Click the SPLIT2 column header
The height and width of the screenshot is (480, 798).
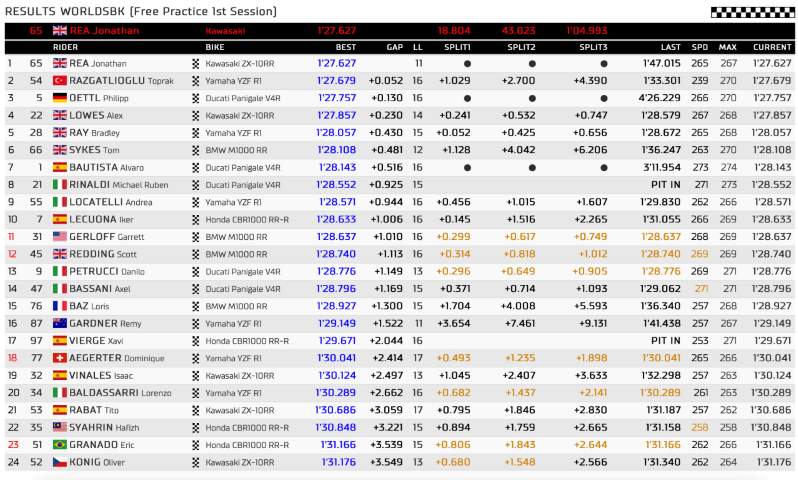coord(521,47)
